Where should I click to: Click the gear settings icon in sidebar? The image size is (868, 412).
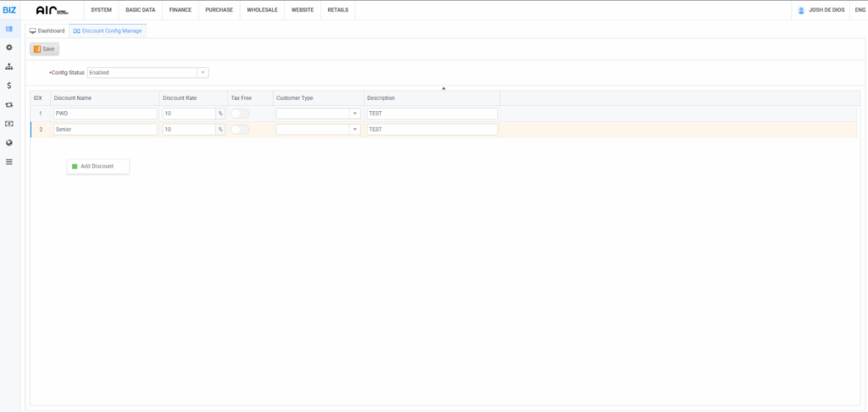click(8, 47)
